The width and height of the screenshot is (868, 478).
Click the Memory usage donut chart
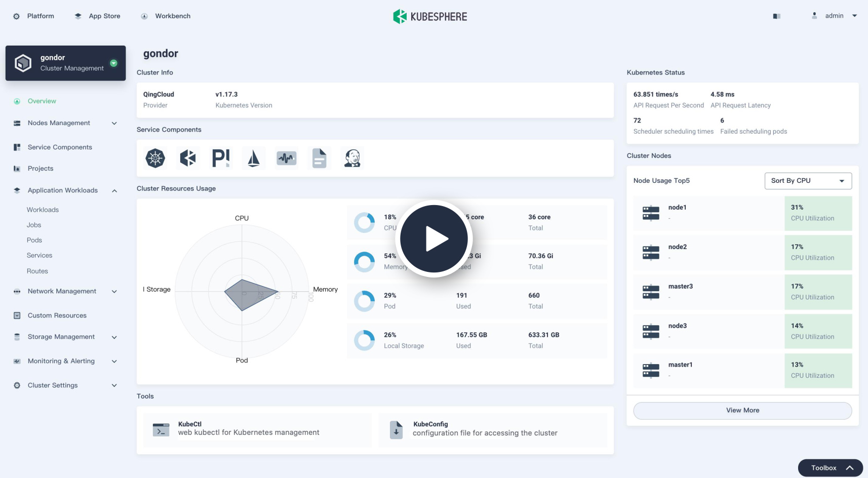coord(364,262)
